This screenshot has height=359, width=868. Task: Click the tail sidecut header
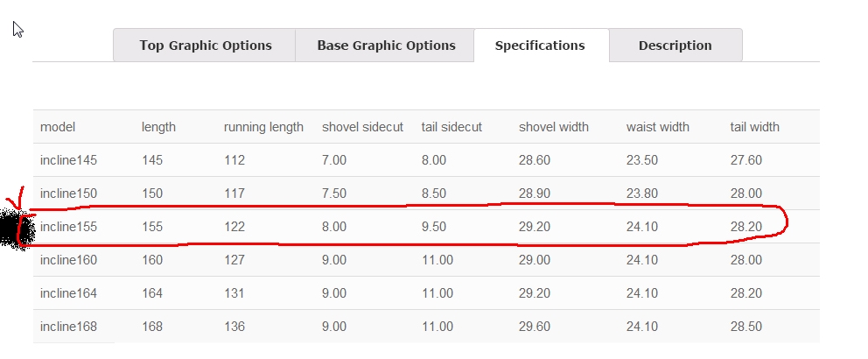pyautogui.click(x=451, y=127)
